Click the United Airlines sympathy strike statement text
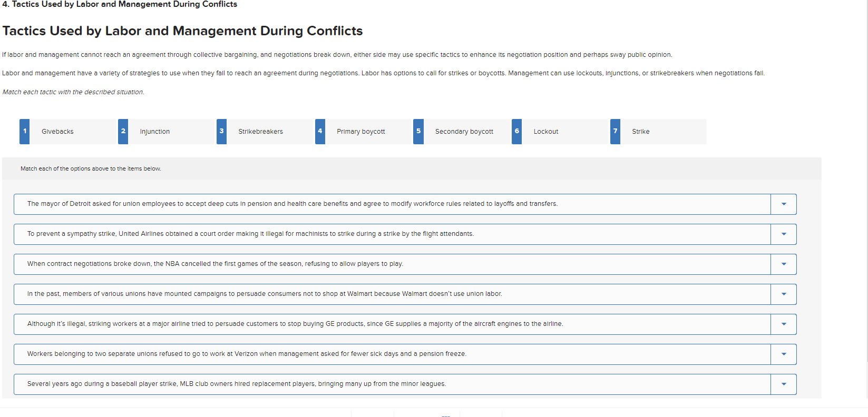This screenshot has height=417, width=868. (250, 234)
